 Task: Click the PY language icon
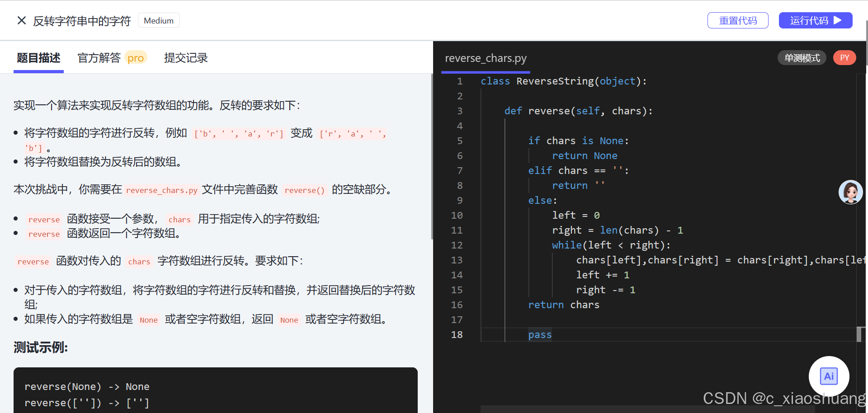point(844,57)
